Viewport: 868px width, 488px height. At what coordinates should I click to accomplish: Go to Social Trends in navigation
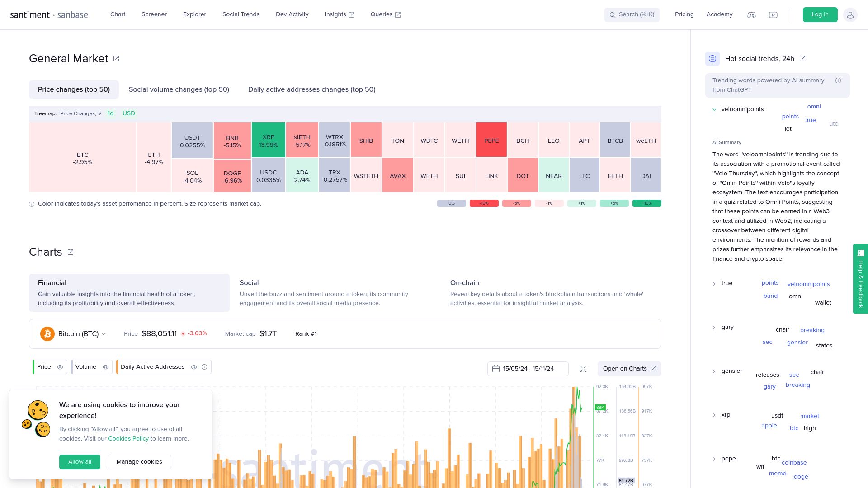[241, 14]
